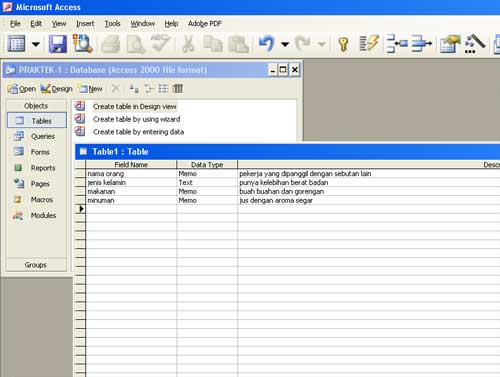Expand the Undo history dropdown arrow
This screenshot has height=377, width=500.
point(285,44)
